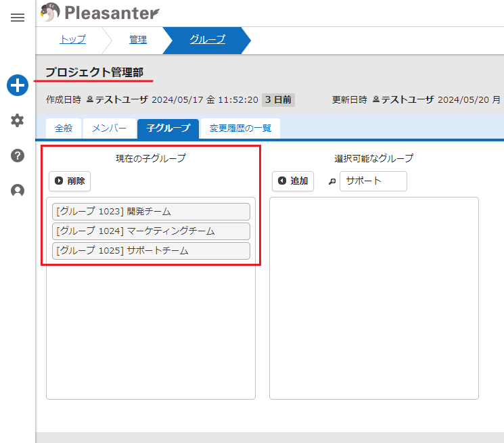The image size is (504, 443).
Task: Click the empty selectable groups list box
Action: (374, 298)
